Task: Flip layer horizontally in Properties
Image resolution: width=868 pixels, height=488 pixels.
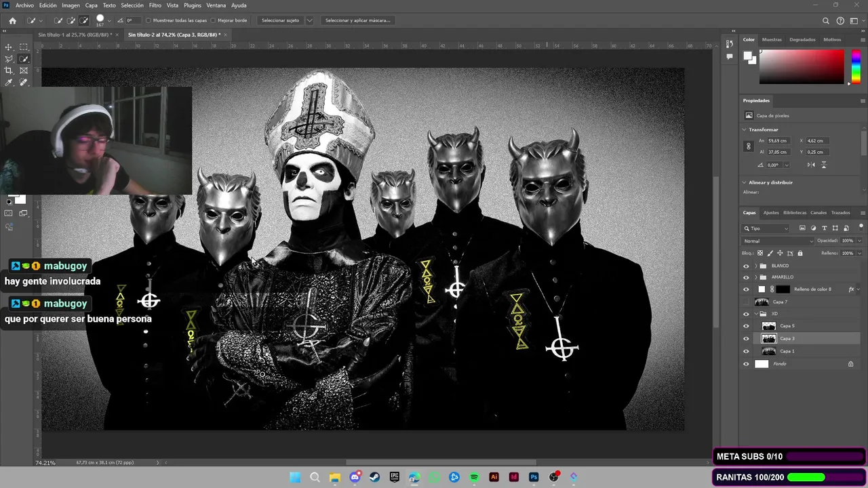Action: [x=811, y=165]
